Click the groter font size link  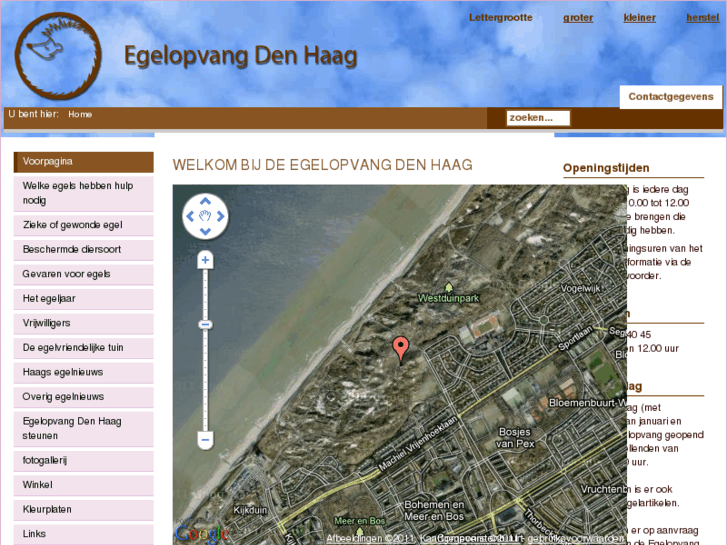[578, 18]
